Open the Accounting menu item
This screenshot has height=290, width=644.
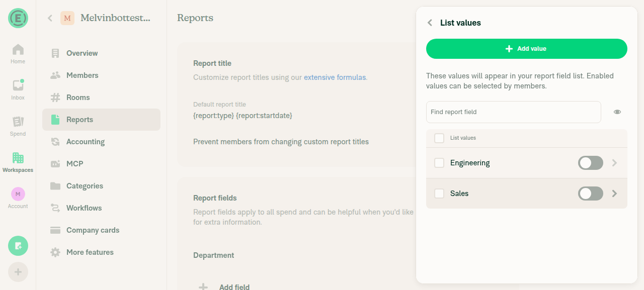coord(101,142)
